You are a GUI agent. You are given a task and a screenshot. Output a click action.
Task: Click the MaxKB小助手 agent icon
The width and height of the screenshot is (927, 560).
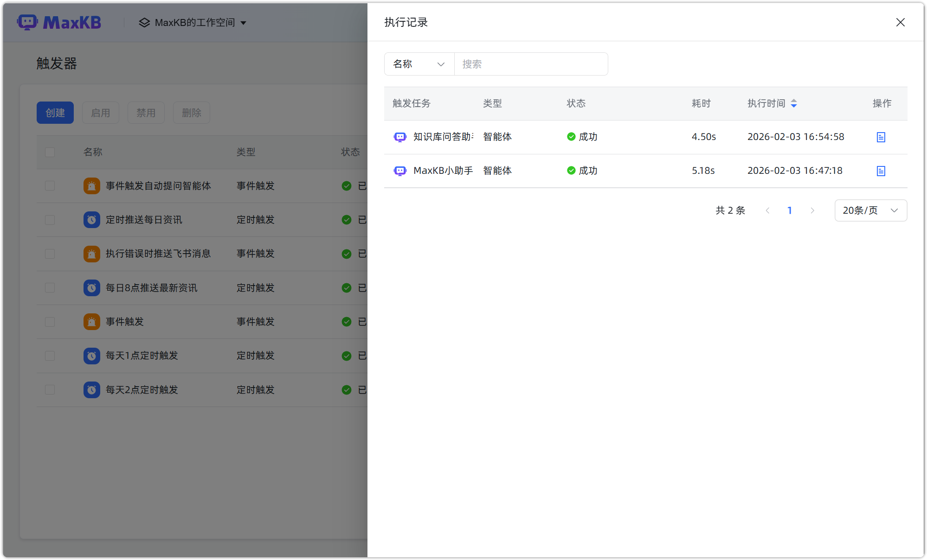[x=400, y=171]
